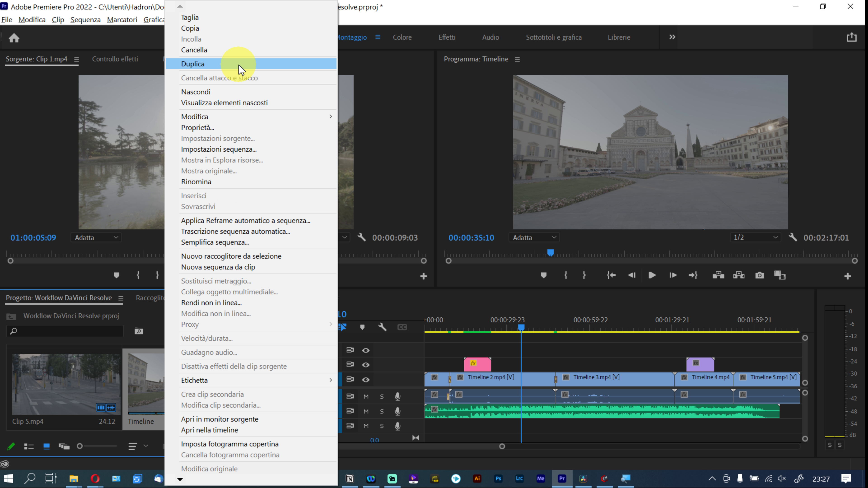Show more workspaces with double chevron

click(672, 37)
